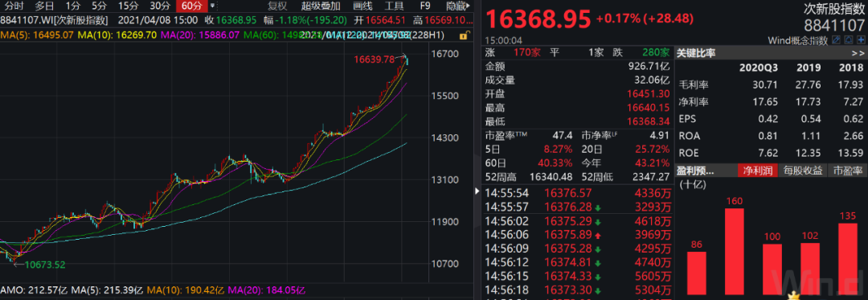Click the MA(10): 16269.70 indicator label
This screenshot has height=300, width=868.
tap(117, 35)
